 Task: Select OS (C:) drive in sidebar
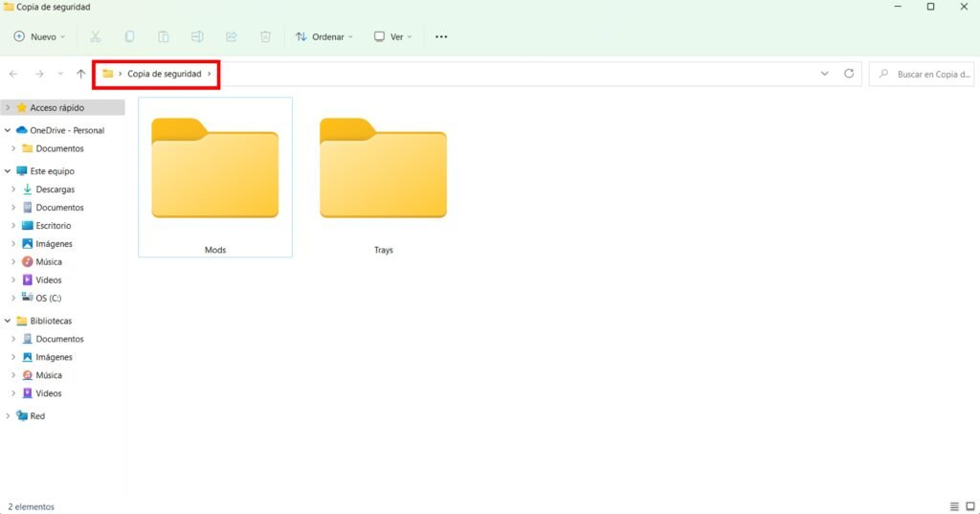pos(49,298)
